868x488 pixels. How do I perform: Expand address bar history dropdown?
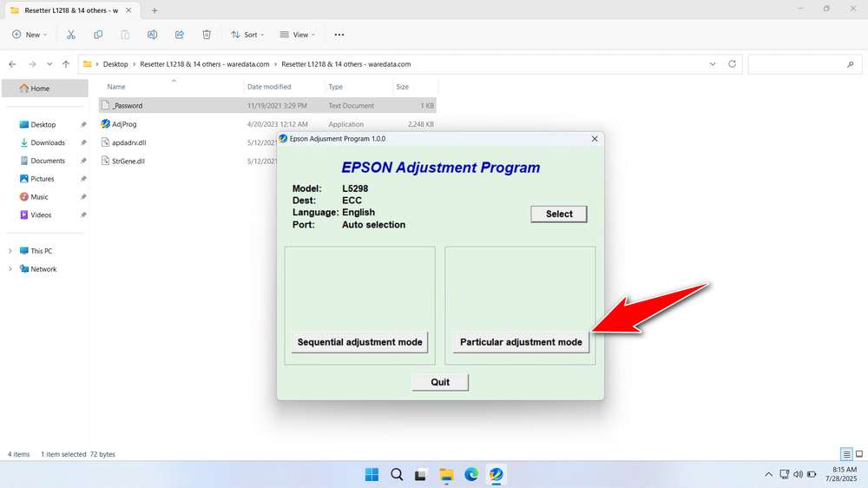pos(713,64)
